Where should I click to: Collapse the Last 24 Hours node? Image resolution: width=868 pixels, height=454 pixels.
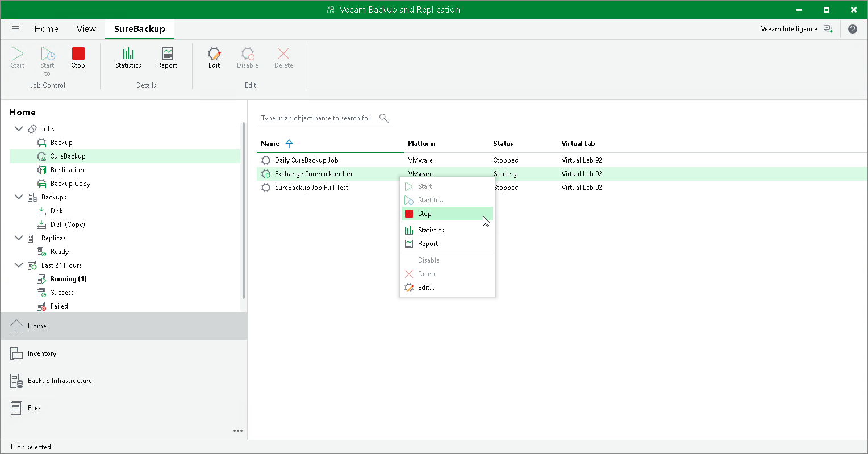19,265
